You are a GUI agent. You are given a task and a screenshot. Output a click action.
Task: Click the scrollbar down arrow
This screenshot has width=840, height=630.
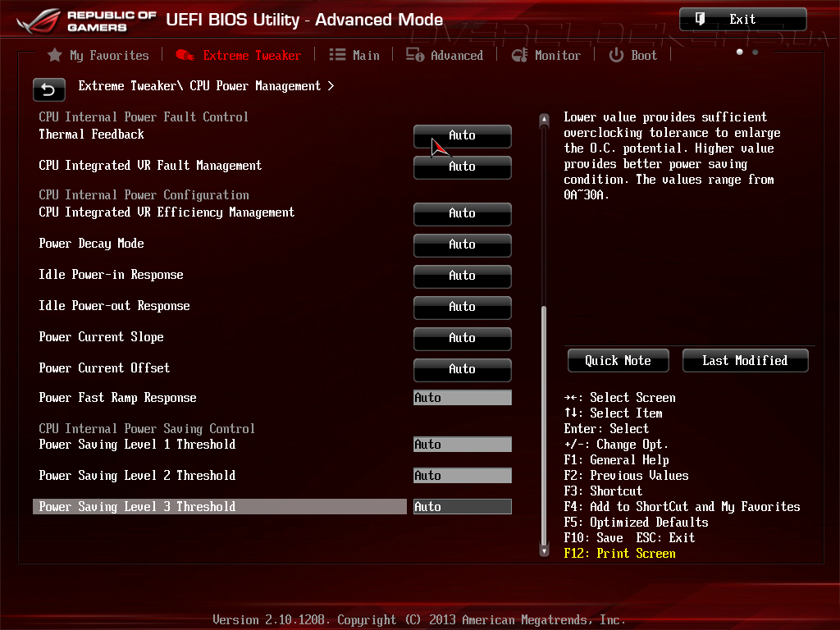click(x=544, y=550)
